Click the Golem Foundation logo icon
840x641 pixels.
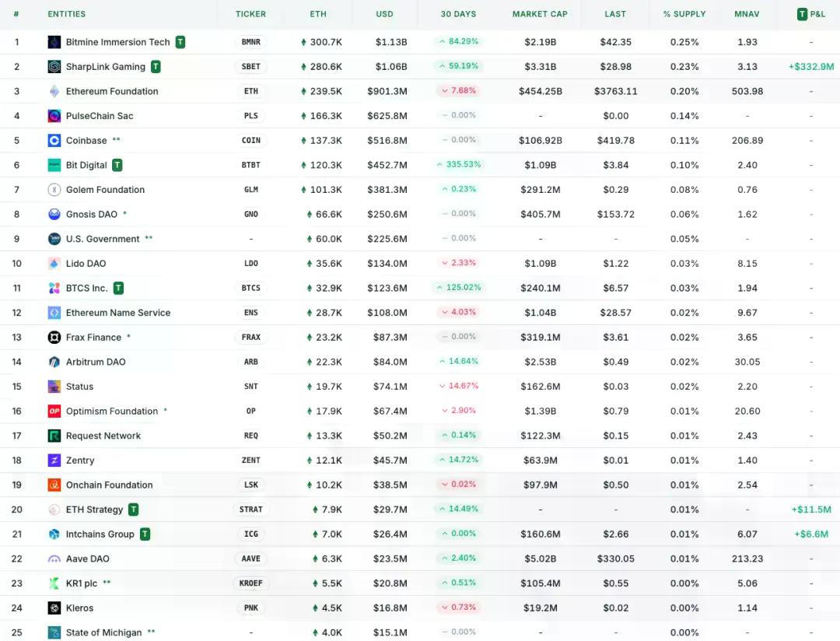pyautogui.click(x=54, y=190)
